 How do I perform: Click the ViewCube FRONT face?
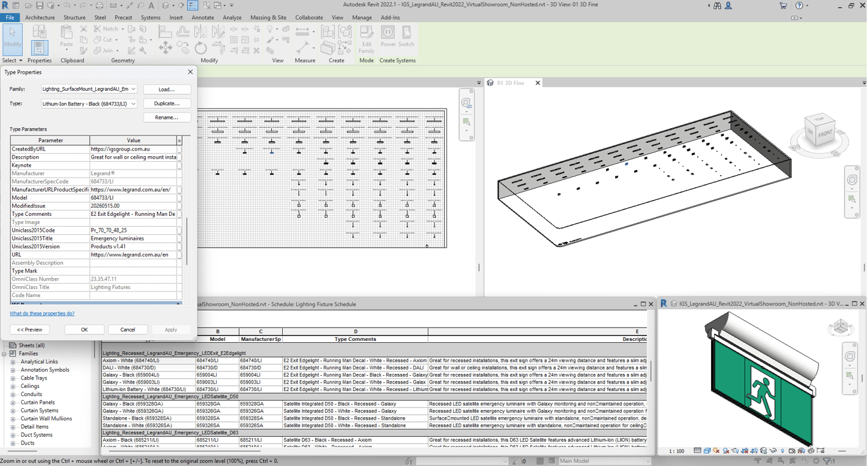(825, 135)
